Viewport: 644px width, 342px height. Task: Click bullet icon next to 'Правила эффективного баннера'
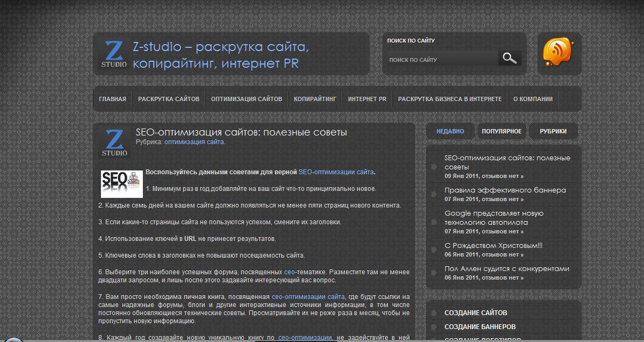point(433,194)
